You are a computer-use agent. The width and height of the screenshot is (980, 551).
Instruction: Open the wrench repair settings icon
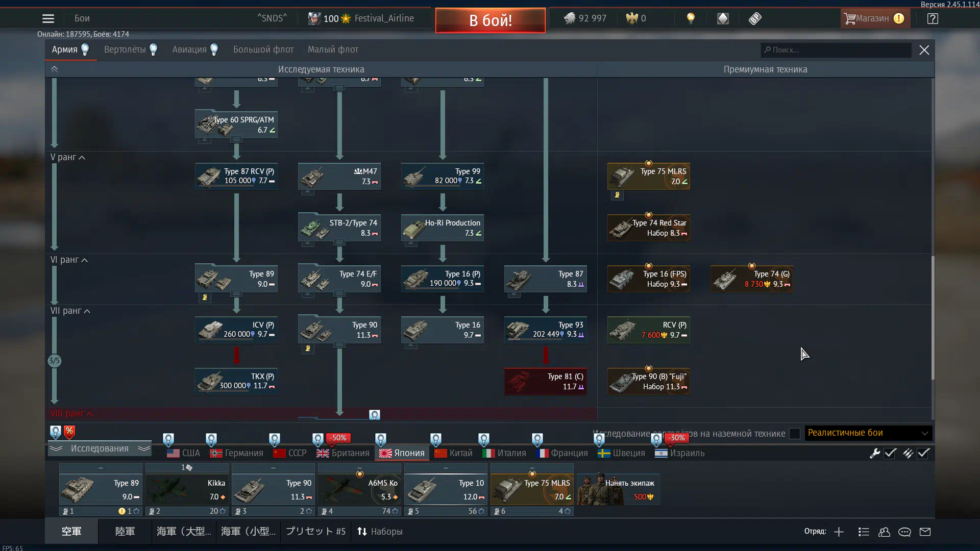875,453
